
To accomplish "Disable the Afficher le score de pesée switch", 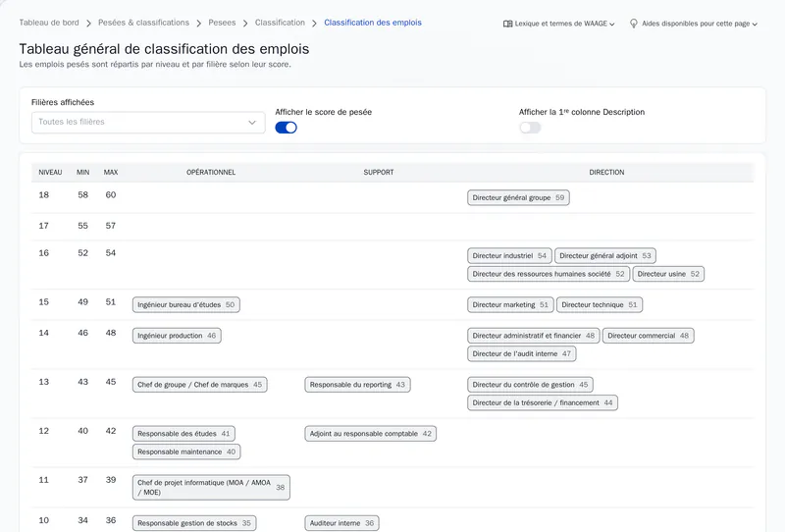I will (286, 128).
